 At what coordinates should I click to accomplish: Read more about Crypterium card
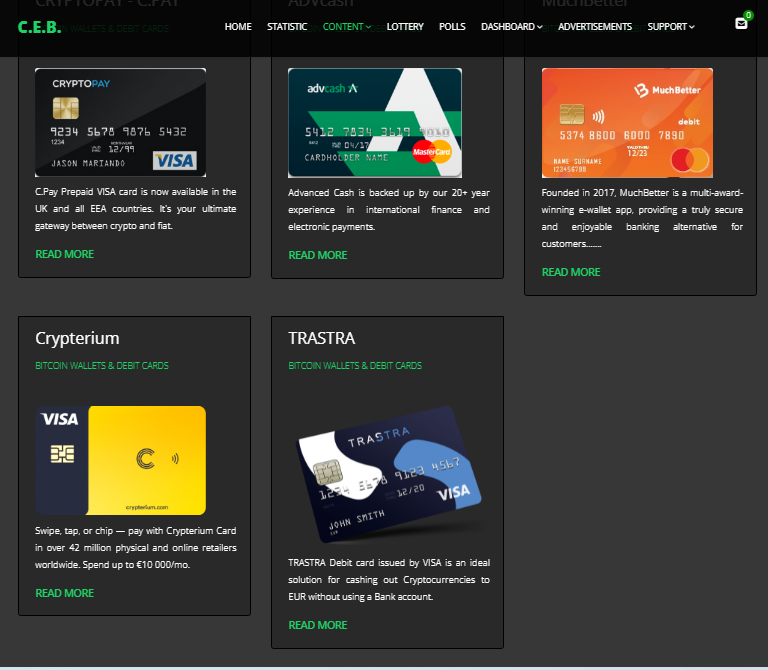click(x=65, y=593)
